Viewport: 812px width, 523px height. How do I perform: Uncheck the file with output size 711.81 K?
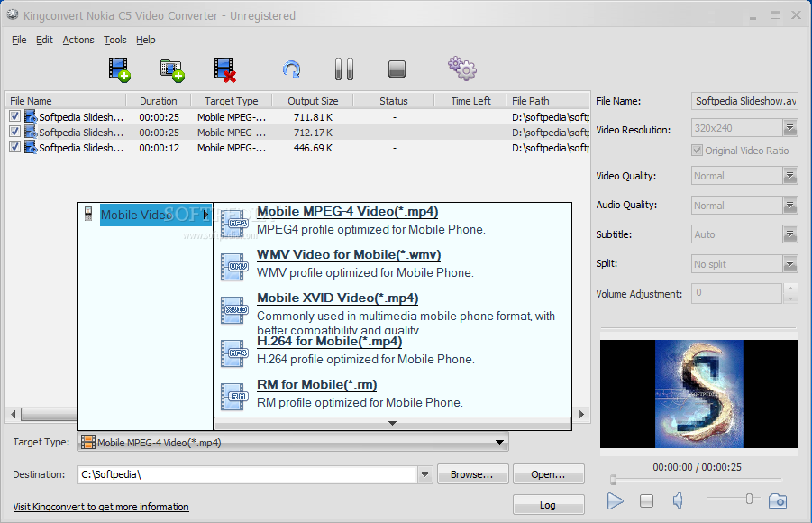[x=14, y=116]
